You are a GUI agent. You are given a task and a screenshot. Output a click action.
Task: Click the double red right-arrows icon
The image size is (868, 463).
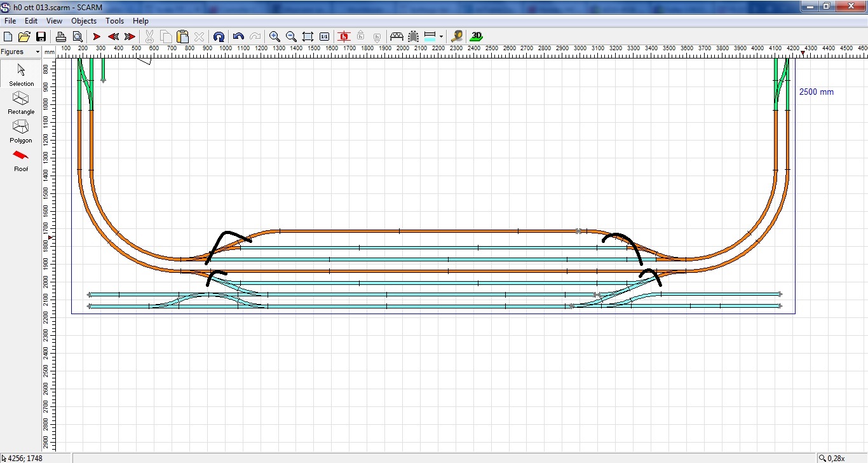tap(130, 37)
